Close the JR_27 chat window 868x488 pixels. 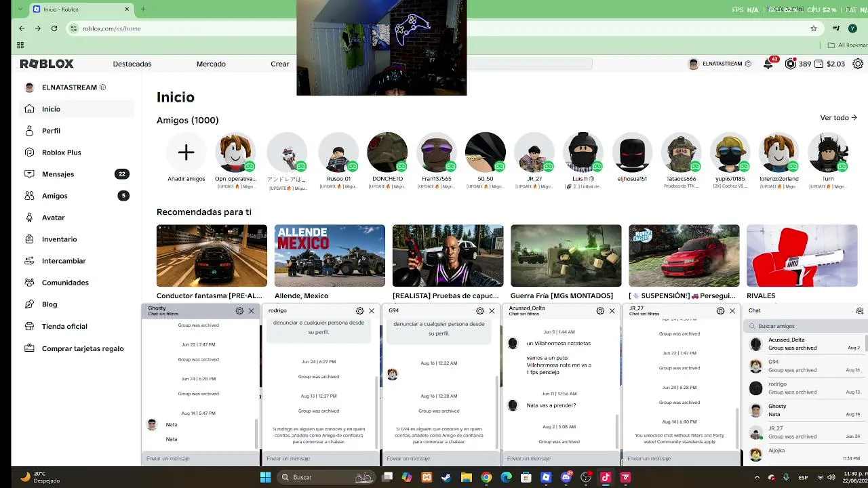pyautogui.click(x=732, y=311)
